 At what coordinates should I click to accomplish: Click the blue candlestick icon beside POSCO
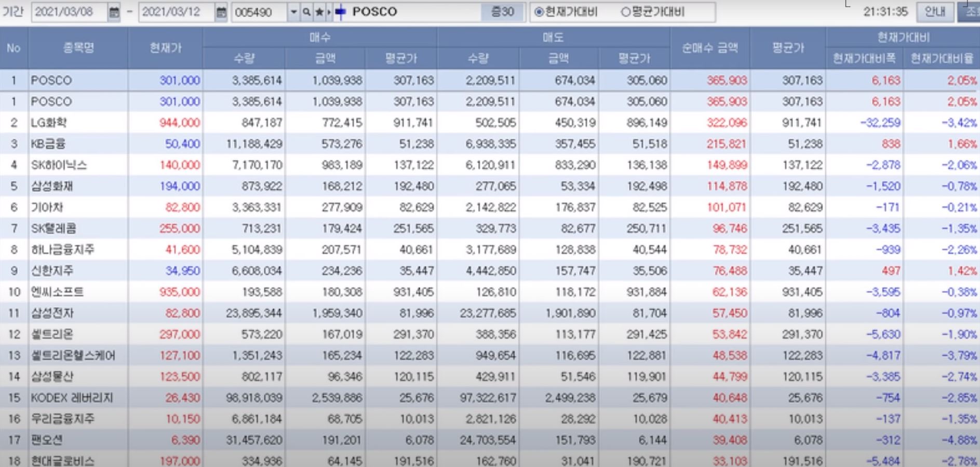point(341,12)
